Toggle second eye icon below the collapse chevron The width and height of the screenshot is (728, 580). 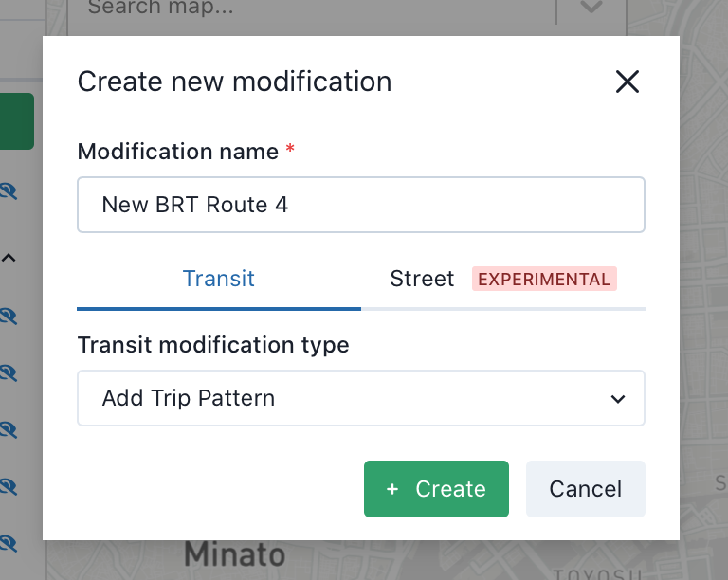pos(9,373)
